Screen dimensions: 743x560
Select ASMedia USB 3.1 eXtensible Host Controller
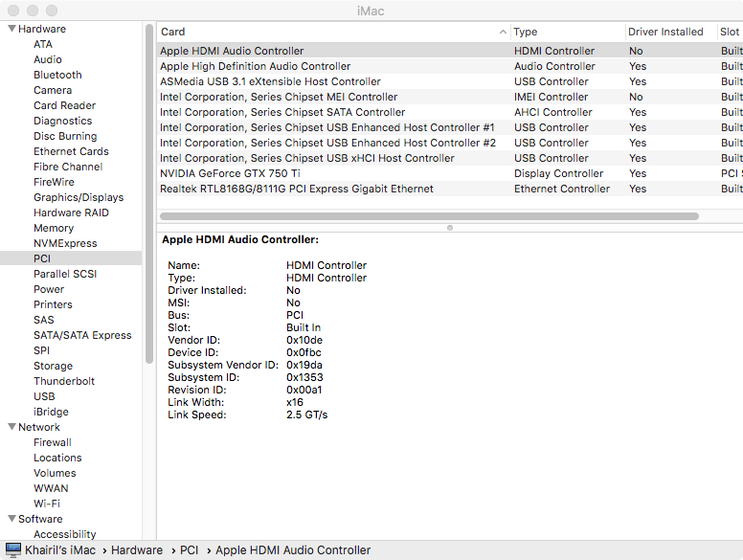tap(270, 81)
